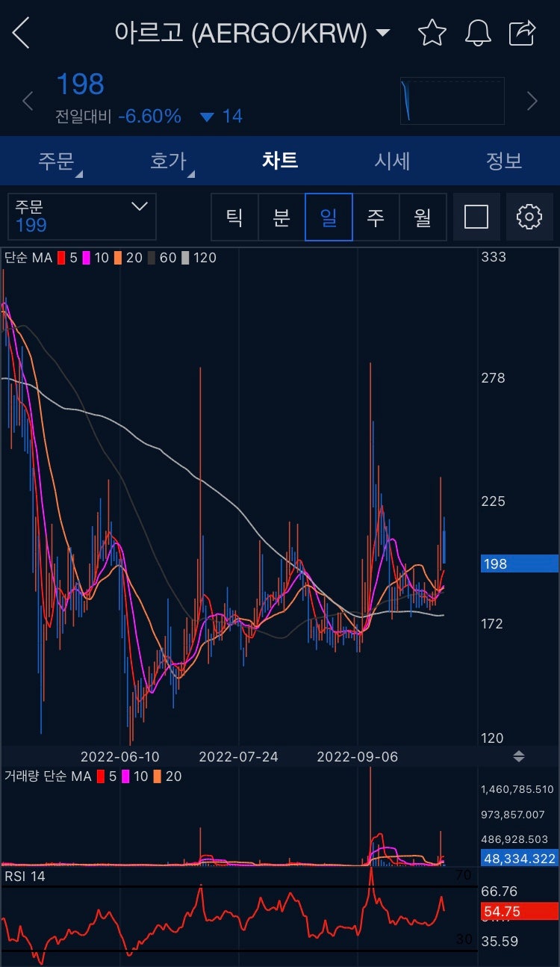The image size is (560, 967).
Task: Tap the 278 price axis label
Action: 494,378
